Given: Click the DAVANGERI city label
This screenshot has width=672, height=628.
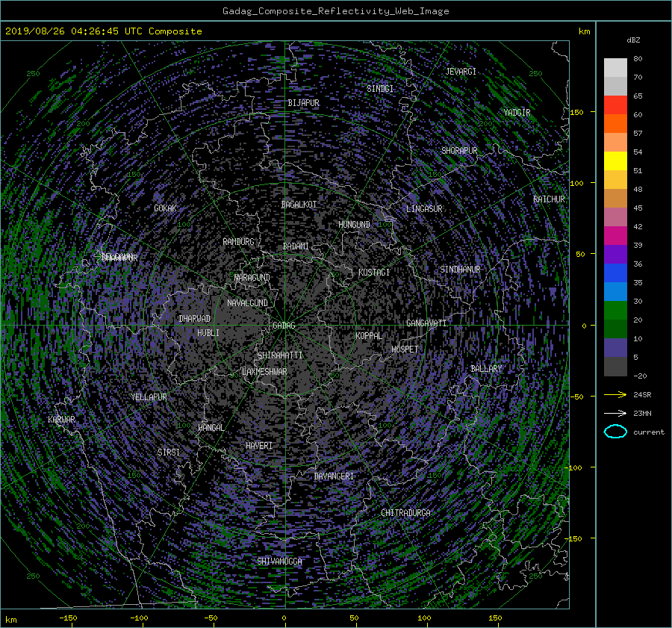Looking at the screenshot, I should 334,476.
